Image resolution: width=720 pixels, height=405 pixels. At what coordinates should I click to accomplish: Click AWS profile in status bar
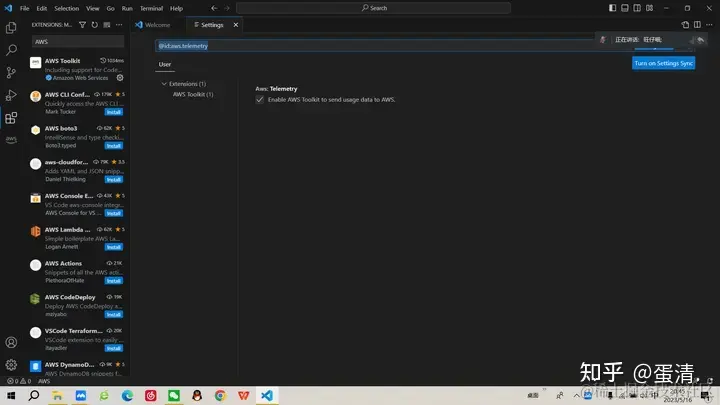click(44, 381)
